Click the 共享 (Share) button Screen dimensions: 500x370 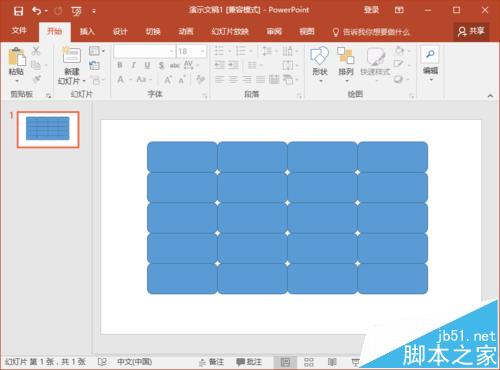(471, 32)
